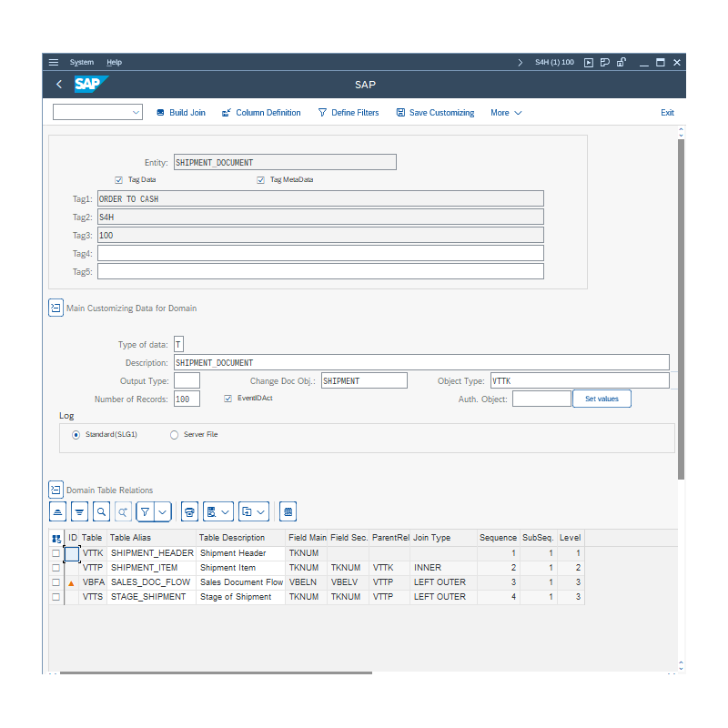Collapse the Main Customizing Data for Domain section icon
The height and width of the screenshot is (728, 728).
pyautogui.click(x=56, y=308)
